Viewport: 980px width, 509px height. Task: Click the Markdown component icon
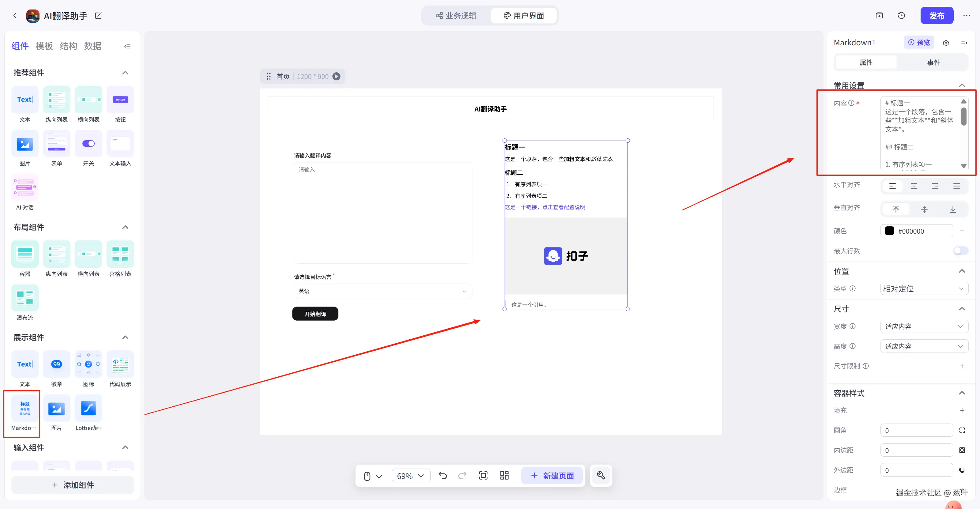(x=25, y=408)
